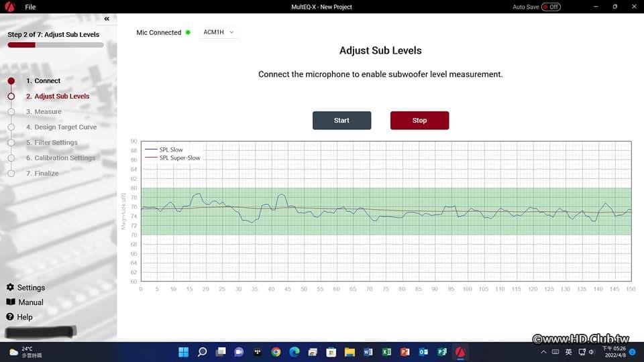Click the Measure step circle marker
The height and width of the screenshot is (362, 644).
(11, 112)
